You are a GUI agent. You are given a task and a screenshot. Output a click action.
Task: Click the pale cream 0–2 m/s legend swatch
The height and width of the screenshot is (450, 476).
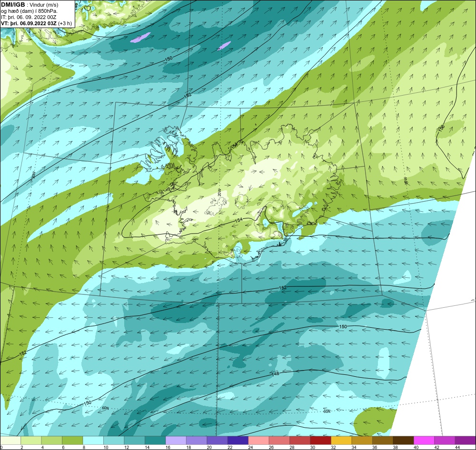coord(10,440)
